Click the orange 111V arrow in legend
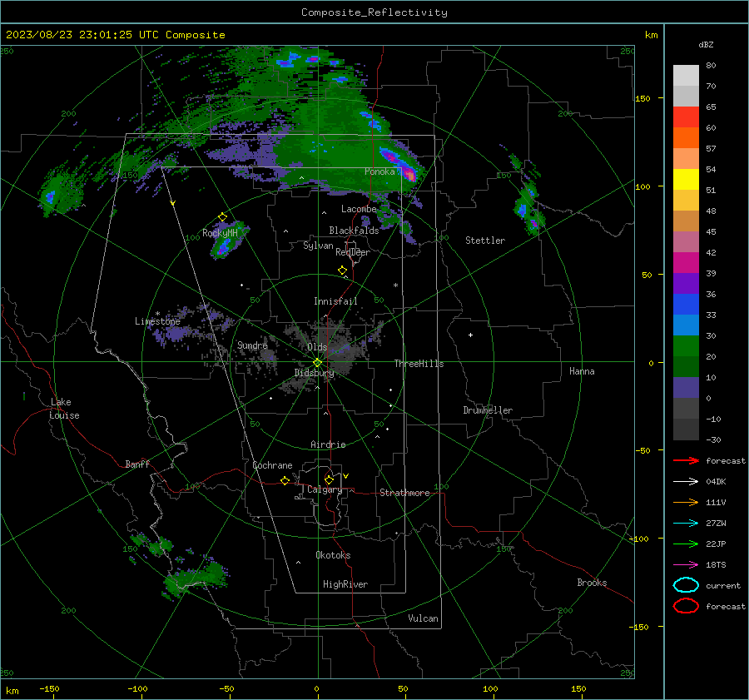Viewport: 749px width, 700px height. (x=686, y=502)
